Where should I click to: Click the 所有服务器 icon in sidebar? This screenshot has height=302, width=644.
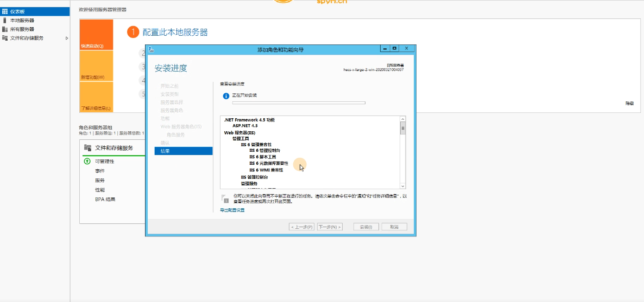pyautogui.click(x=5, y=29)
